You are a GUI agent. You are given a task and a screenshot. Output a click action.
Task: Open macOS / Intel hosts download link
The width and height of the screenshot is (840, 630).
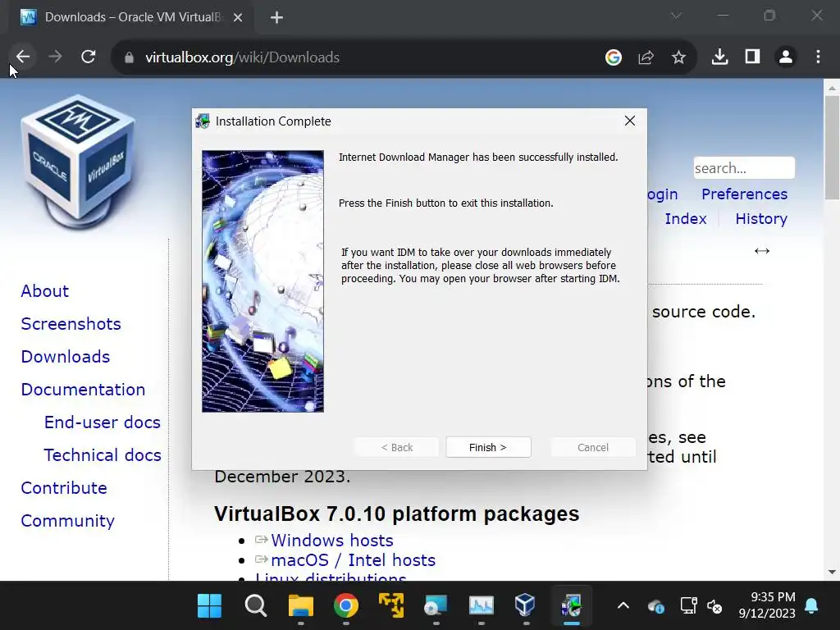click(x=353, y=559)
